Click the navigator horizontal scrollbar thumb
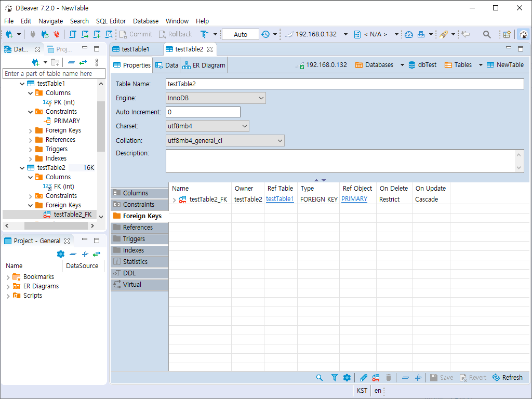This screenshot has width=532, height=399. (x=56, y=225)
